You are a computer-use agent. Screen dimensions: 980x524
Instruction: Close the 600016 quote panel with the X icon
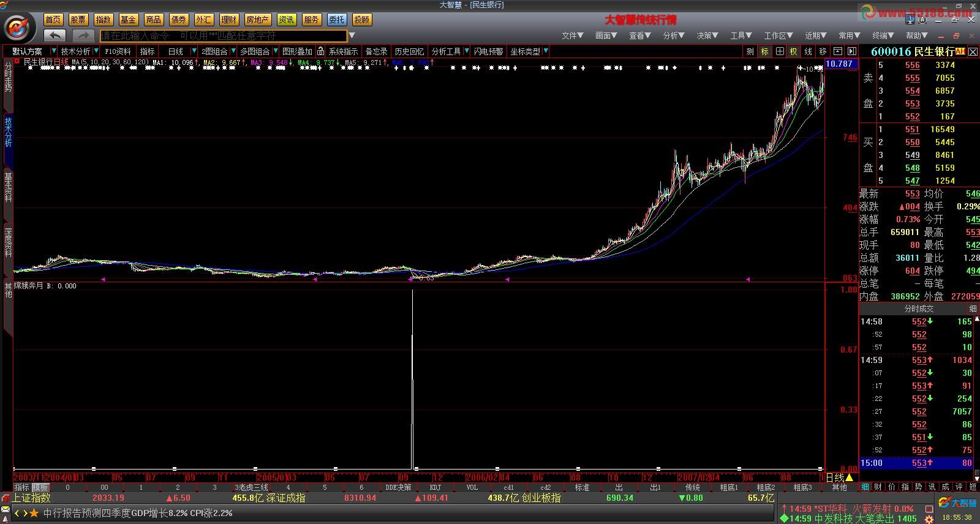971,51
